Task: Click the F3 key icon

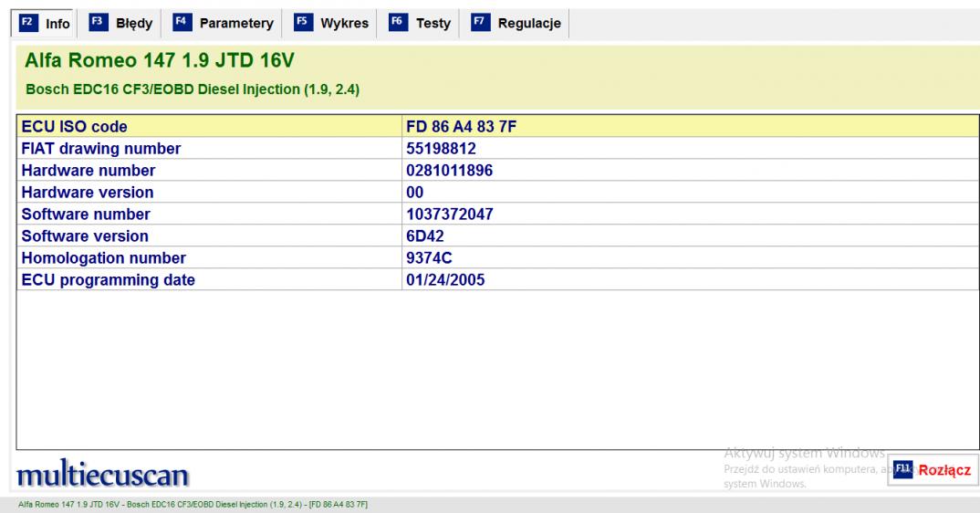Action: 99,23
